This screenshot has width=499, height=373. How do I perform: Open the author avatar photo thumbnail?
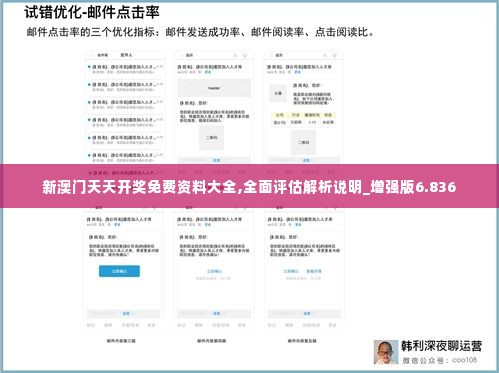tap(386, 352)
